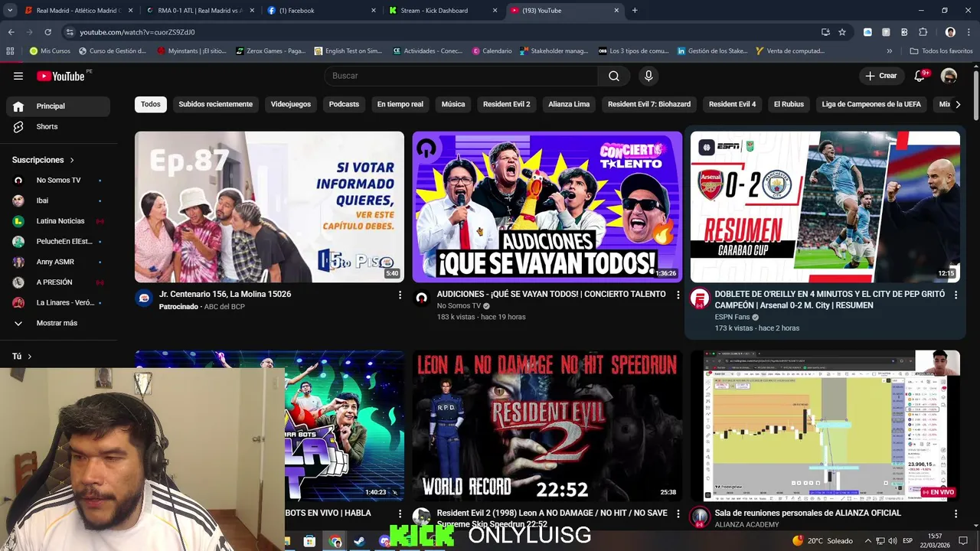This screenshot has width=980, height=551.
Task: Open Steam from the taskbar
Action: [359, 541]
